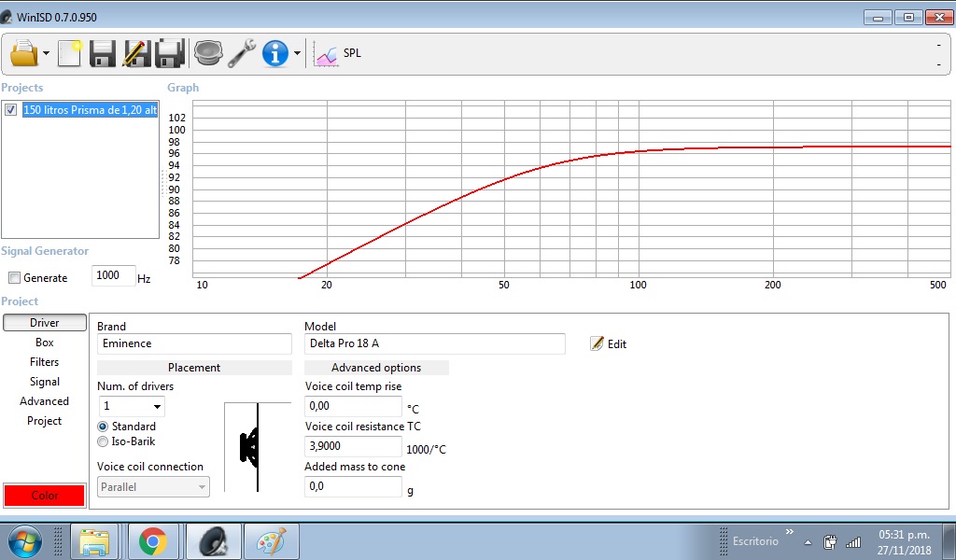
Task: Click the WinISD title bar app icon
Action: (7, 17)
